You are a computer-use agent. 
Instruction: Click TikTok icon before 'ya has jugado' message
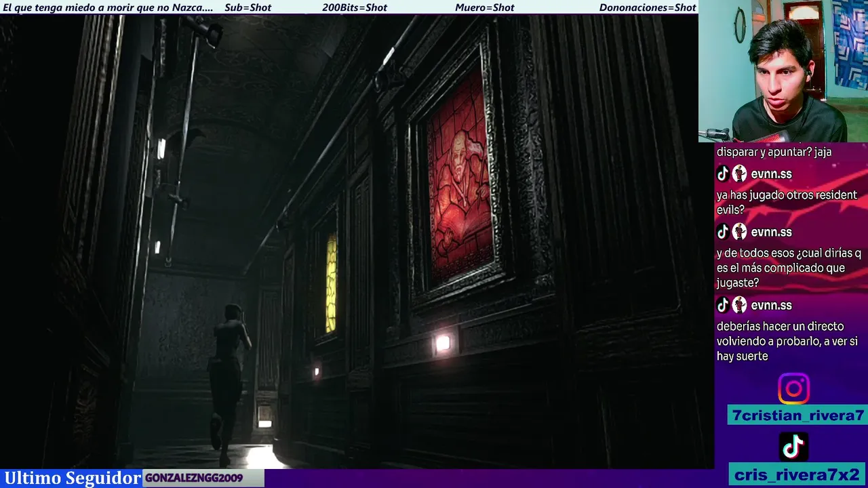click(x=723, y=174)
